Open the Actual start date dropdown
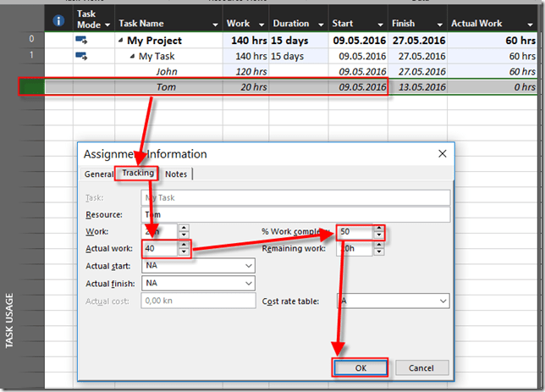The height and width of the screenshot is (392, 545). click(248, 266)
